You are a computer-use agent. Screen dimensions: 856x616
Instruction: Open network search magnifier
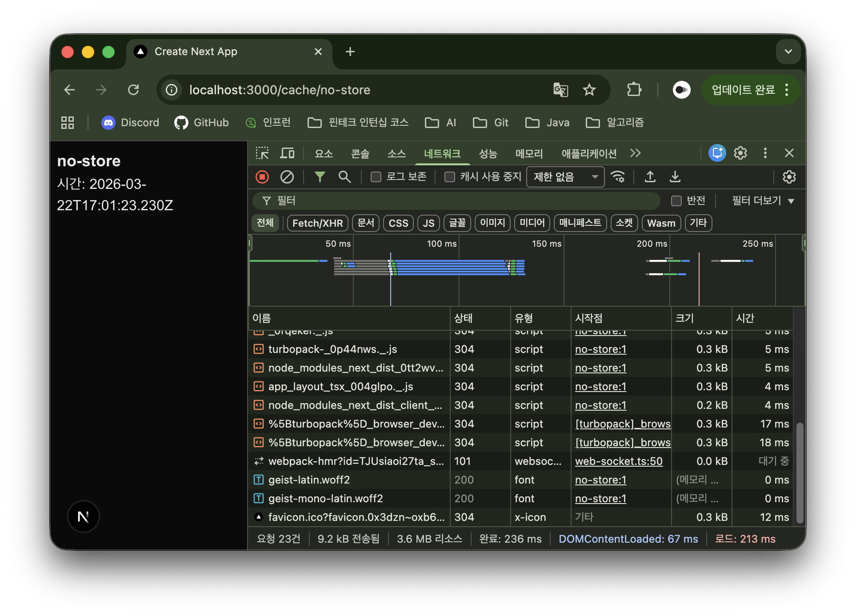(x=344, y=177)
